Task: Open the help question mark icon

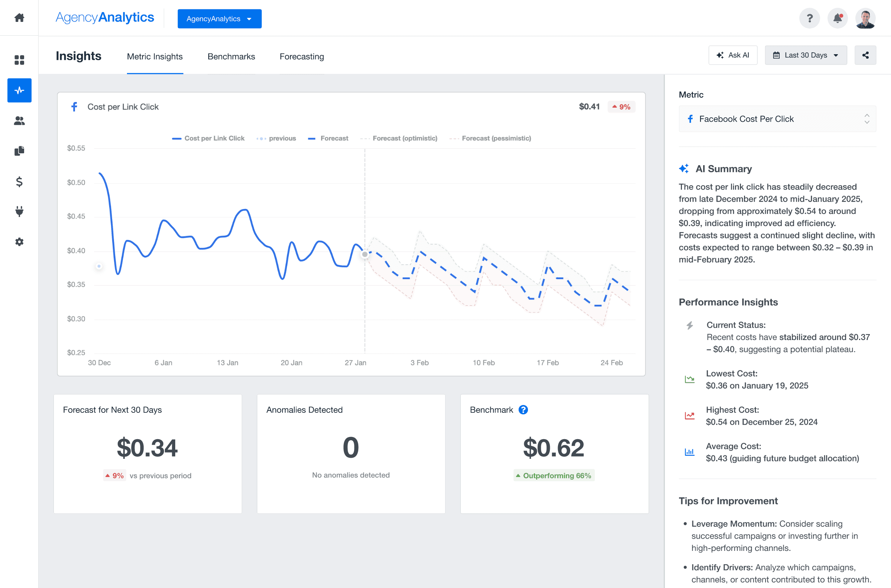Action: pos(810,18)
